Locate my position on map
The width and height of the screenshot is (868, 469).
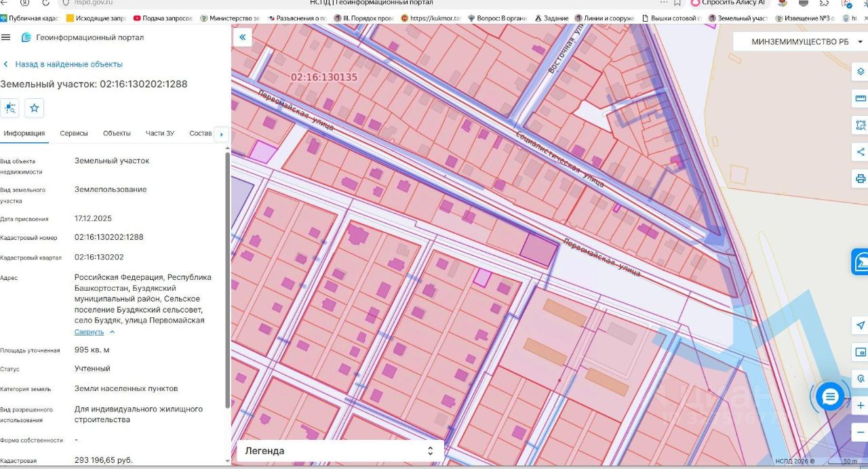[x=861, y=325]
